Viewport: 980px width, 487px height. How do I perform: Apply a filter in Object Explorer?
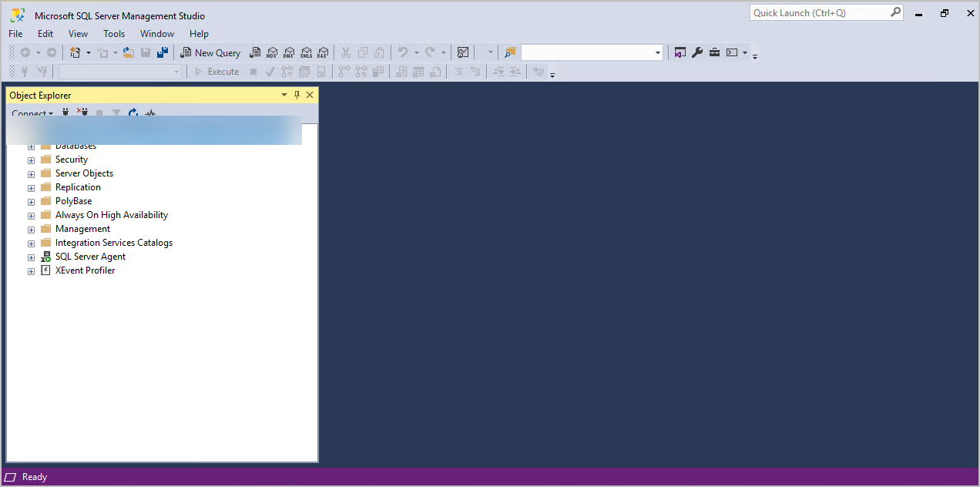click(x=116, y=113)
